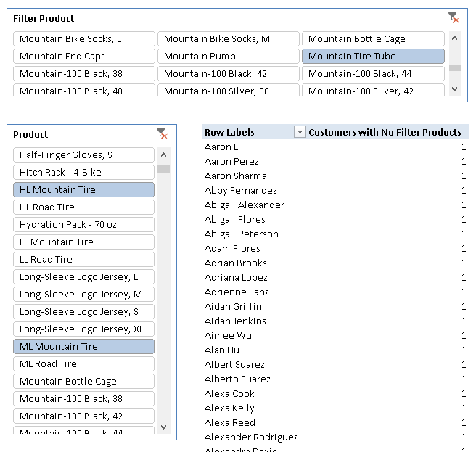Select Mountain End Caps filter item

[84, 56]
